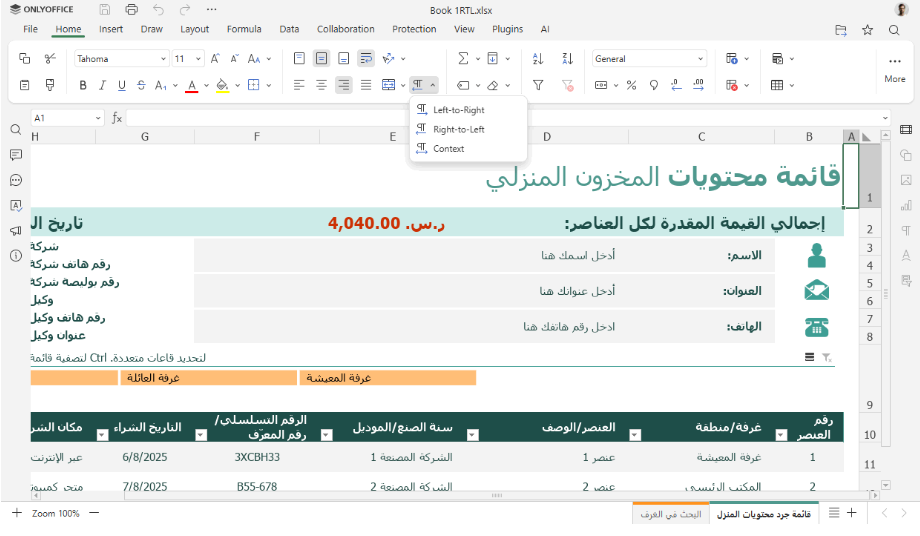
Task: Apply percent style to cells
Action: [x=631, y=85]
